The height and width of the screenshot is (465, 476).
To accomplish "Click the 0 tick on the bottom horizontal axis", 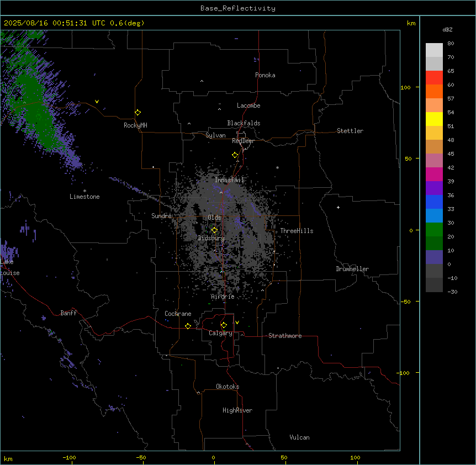I will pos(213,457).
